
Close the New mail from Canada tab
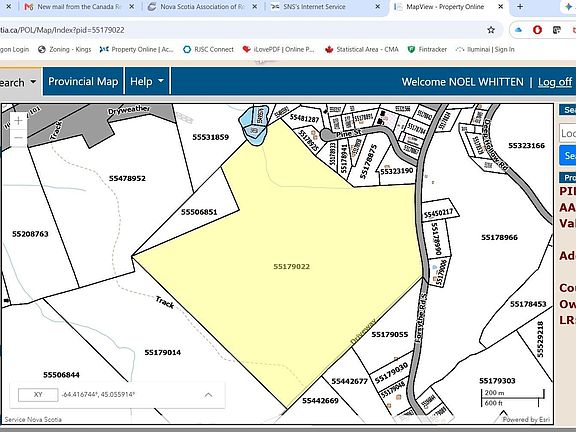point(132,7)
